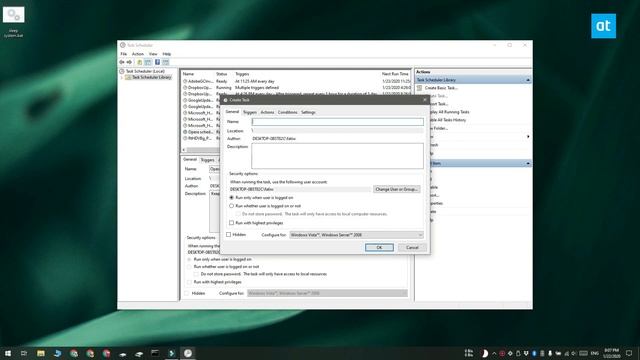The height and width of the screenshot is (360, 640).
Task: Click the Hidden checkbox in the background Task Scheduler pane
Action: pyautogui.click(x=187, y=293)
